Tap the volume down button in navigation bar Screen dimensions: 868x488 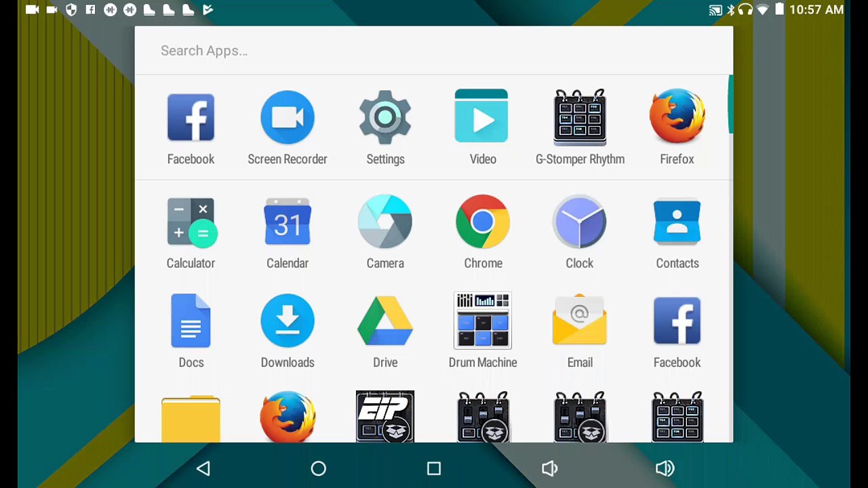549,468
